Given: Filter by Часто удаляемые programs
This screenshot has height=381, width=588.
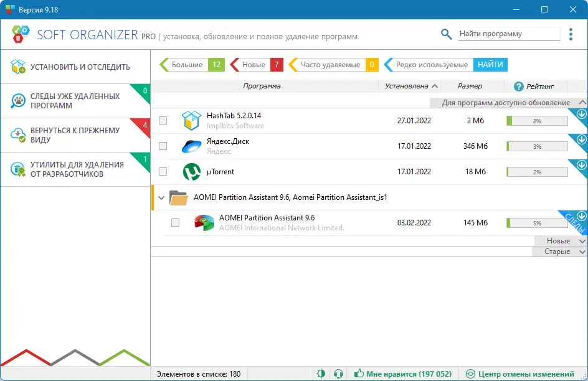Looking at the screenshot, I should click(333, 65).
